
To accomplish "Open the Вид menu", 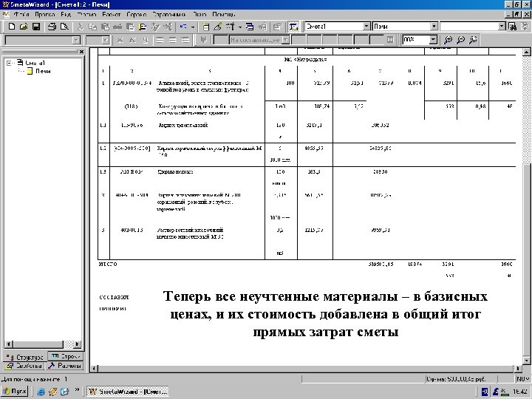I will tap(66, 15).
